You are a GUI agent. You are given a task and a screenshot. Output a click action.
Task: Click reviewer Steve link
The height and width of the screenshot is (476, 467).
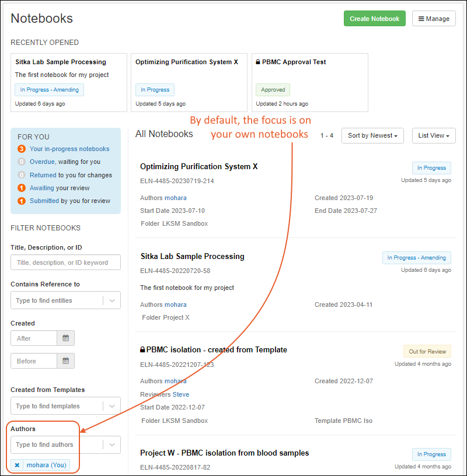181,394
